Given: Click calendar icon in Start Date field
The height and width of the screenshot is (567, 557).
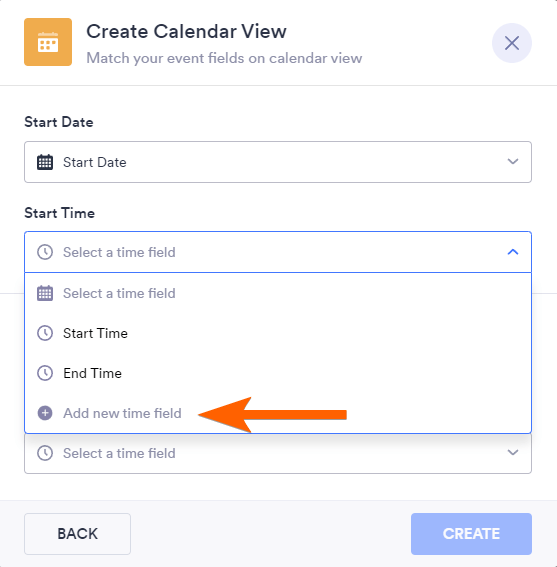Looking at the screenshot, I should pos(45,162).
